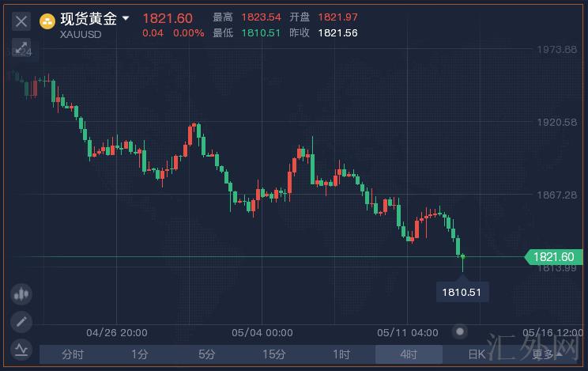
Task: Switch to the 日K daily chart
Action: click(476, 354)
